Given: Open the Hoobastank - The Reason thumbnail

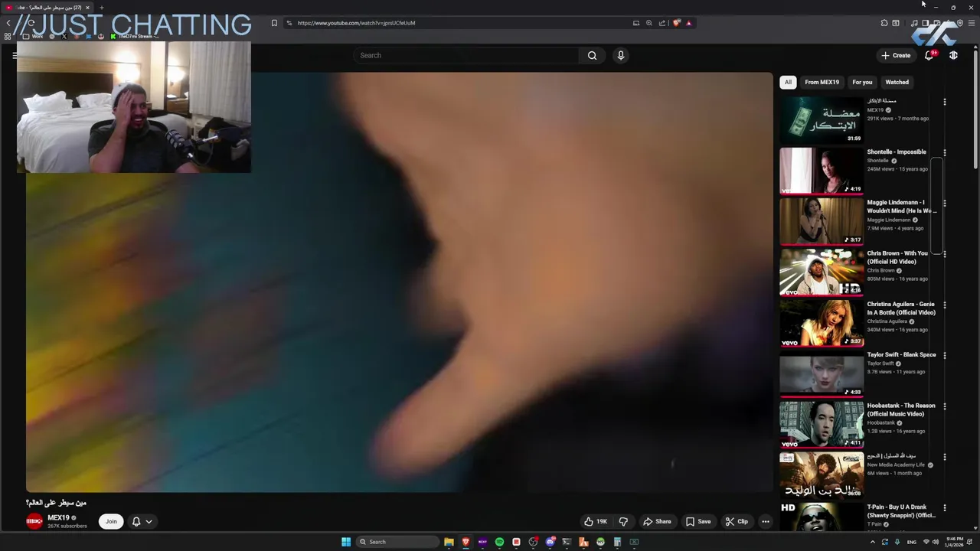Looking at the screenshot, I should (822, 424).
